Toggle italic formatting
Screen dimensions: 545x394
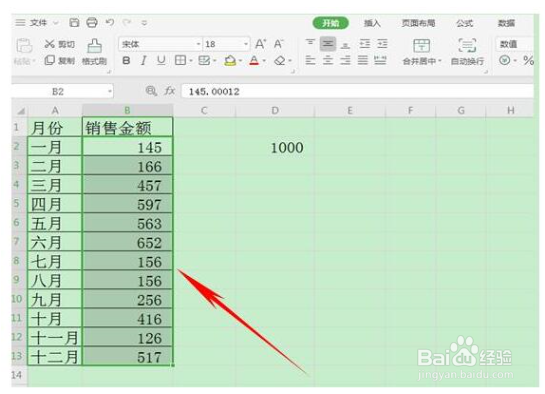coord(144,61)
